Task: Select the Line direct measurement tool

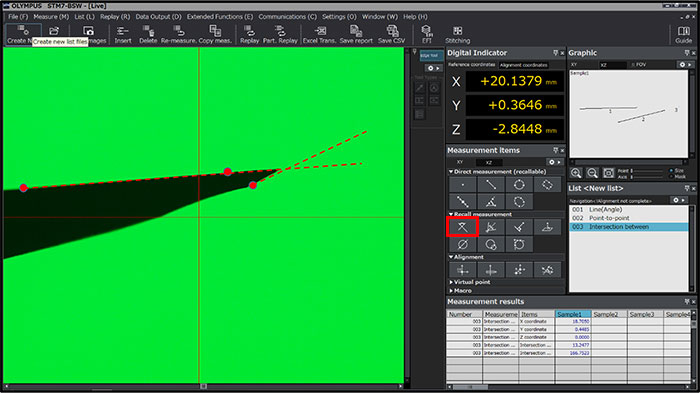Action: pos(491,184)
